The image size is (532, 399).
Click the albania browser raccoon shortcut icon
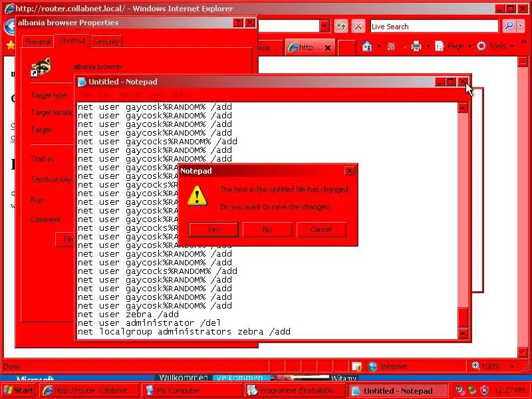pyautogui.click(x=41, y=67)
